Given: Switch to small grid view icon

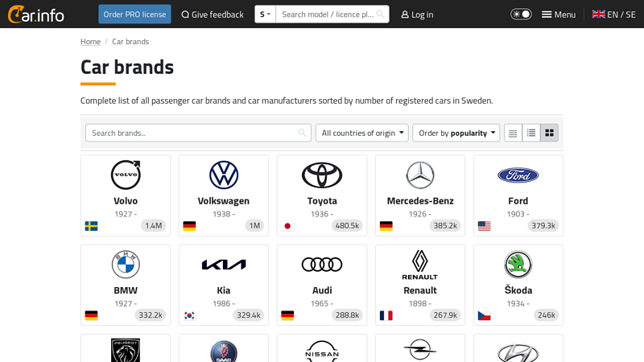Looking at the screenshot, I should click(513, 133).
